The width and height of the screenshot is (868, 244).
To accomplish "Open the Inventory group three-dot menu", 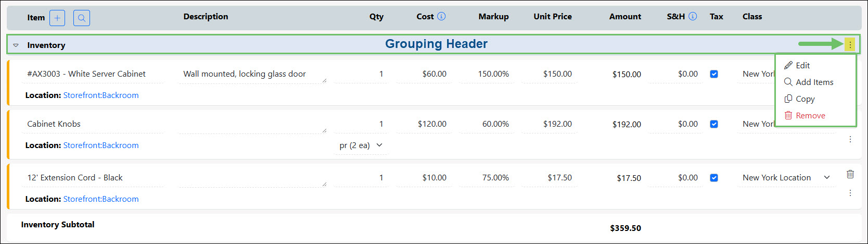I will point(850,45).
